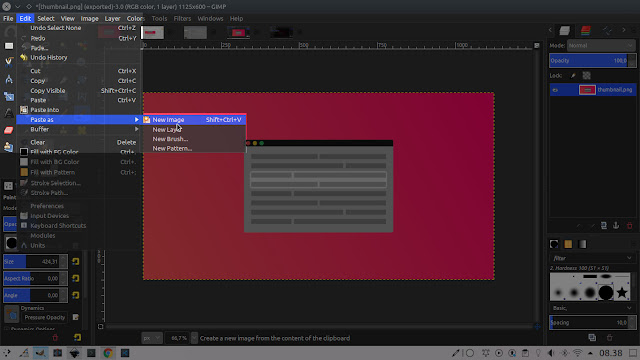Image resolution: width=640 pixels, height=360 pixels.
Task: Anchor the floating layer
Action: click(616, 225)
